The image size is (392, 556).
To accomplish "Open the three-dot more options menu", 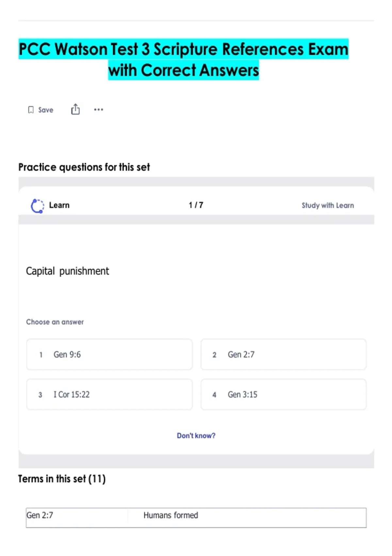I will click(x=98, y=110).
